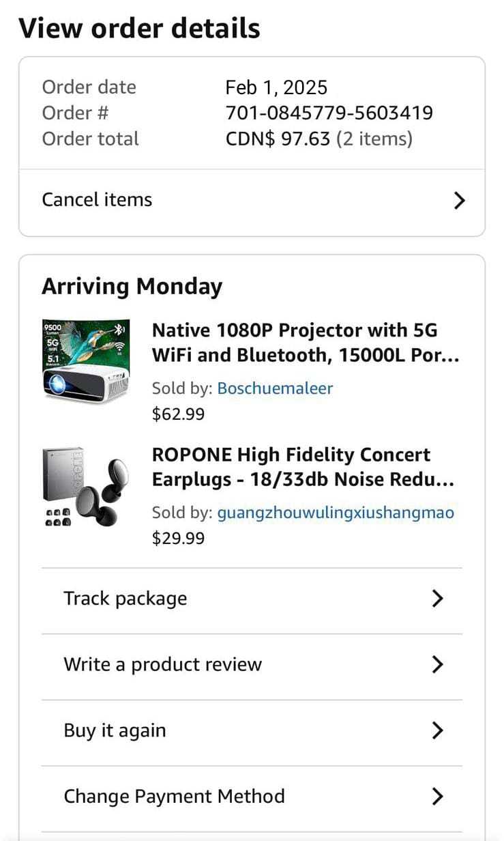The image size is (504, 841).
Task: Click the arrow icon beside Buy it again
Action: [438, 730]
